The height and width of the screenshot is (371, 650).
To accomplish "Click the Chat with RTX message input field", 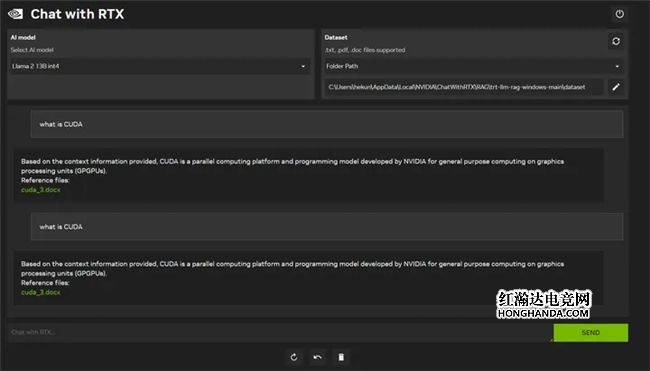I will [x=280, y=332].
